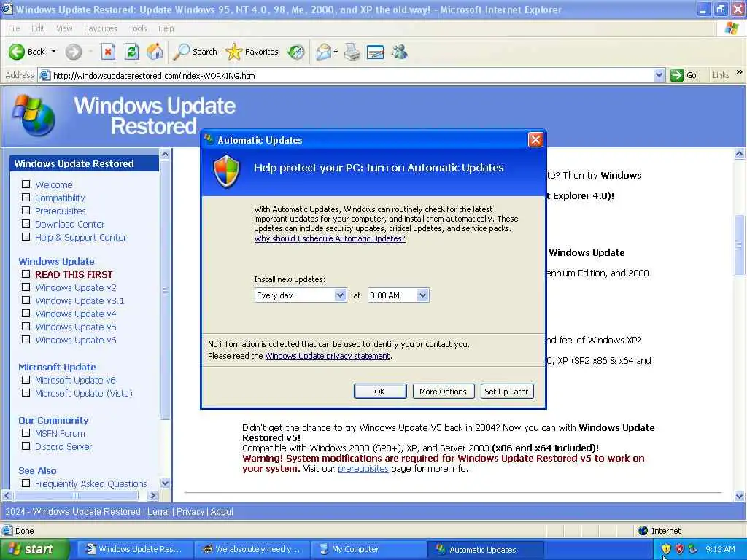Image resolution: width=747 pixels, height=560 pixels.
Task: Click the network tray icon beside the clock
Action: coord(693,549)
